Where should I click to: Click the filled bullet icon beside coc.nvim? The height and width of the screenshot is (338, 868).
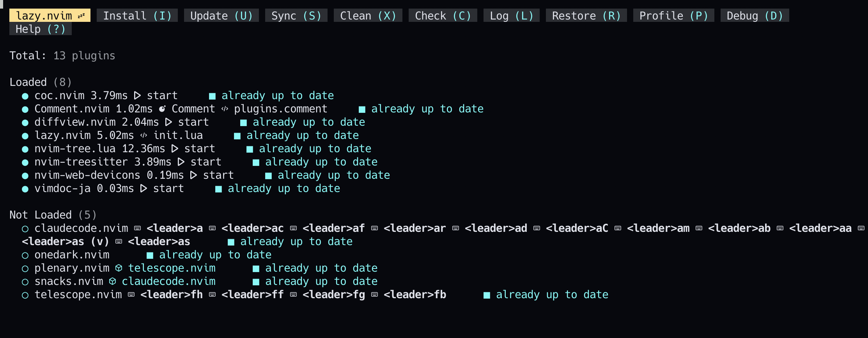click(x=25, y=96)
